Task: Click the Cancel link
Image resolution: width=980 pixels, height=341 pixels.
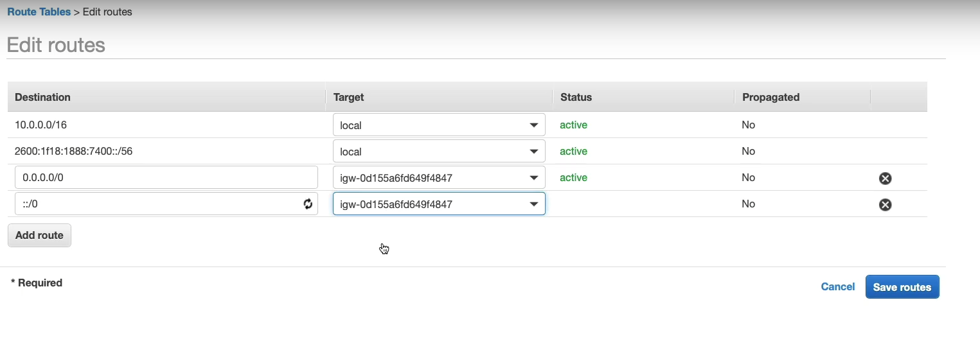Action: (838, 287)
